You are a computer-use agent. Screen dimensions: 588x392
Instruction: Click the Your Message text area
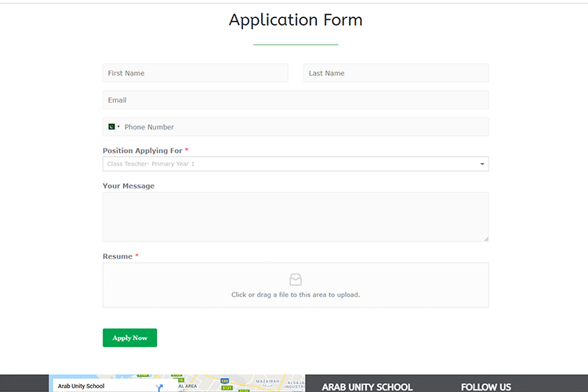tap(296, 217)
